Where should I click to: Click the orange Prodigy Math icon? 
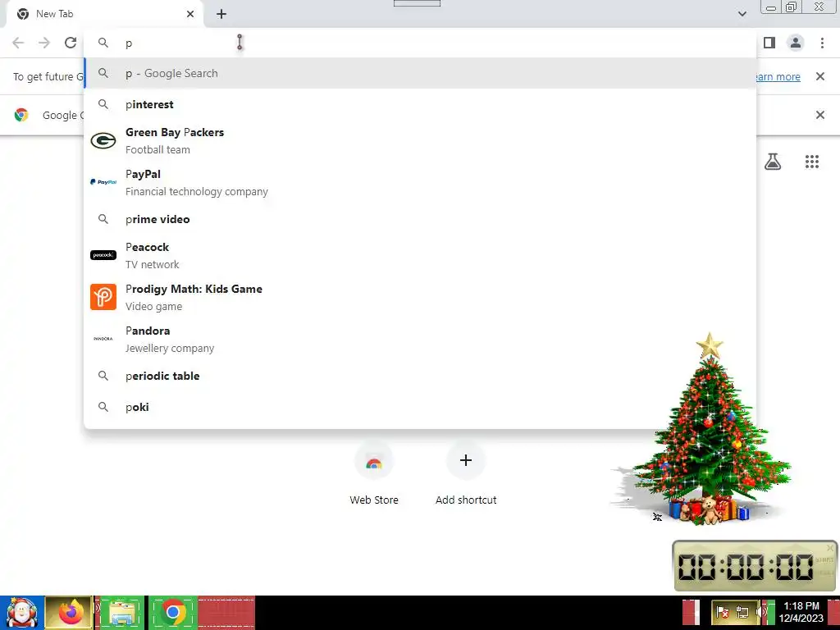[103, 297]
